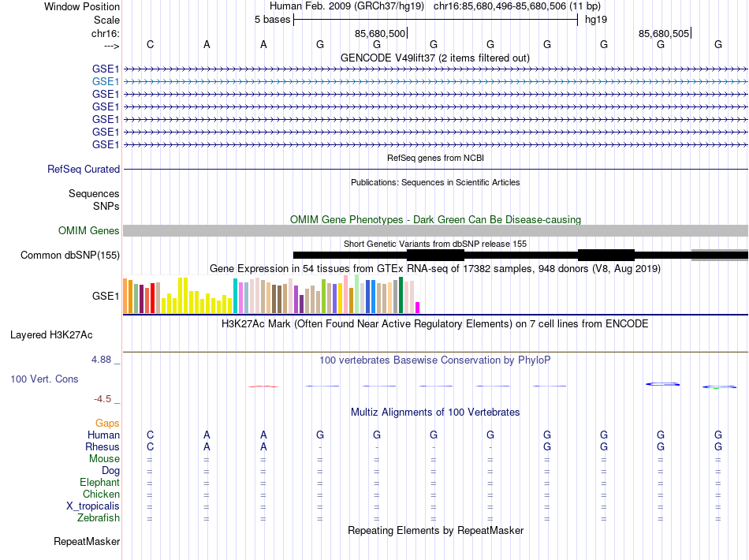The image size is (749, 560).
Task: Click the C base in the chr16 sequence row
Action: (150, 44)
